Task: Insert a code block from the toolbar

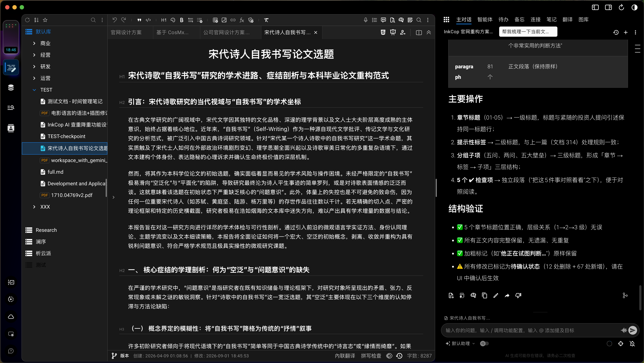Action: [148, 20]
